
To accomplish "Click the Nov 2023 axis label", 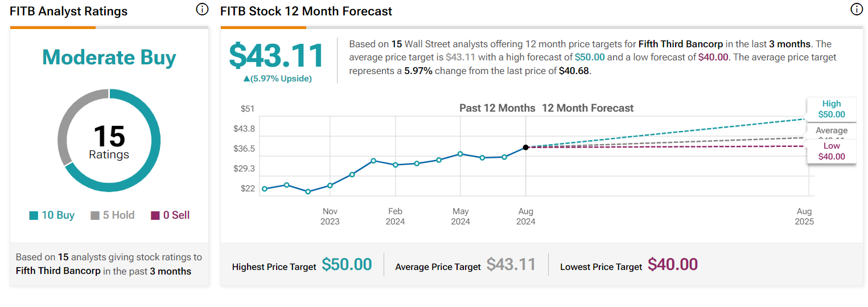I will (x=330, y=216).
